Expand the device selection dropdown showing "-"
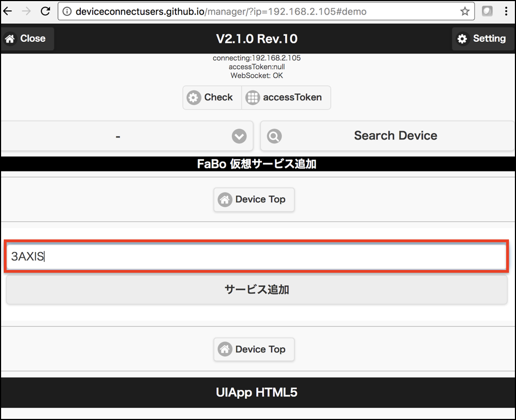 (127, 136)
